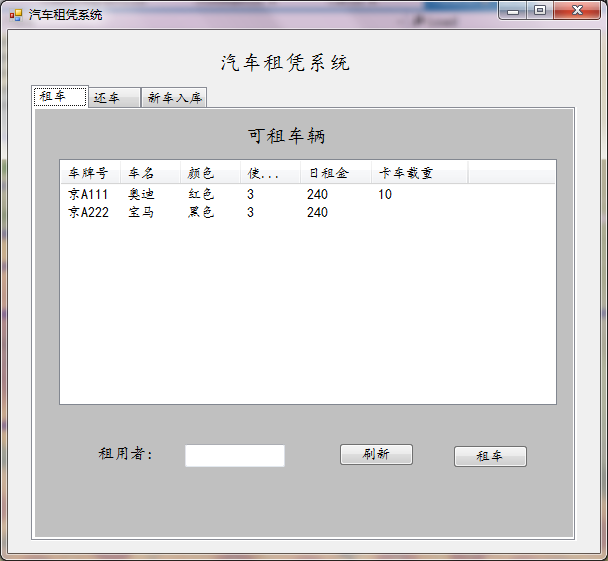Screen dimensions: 608x561
Task: Click the 颜色 column header
Action: (210, 173)
